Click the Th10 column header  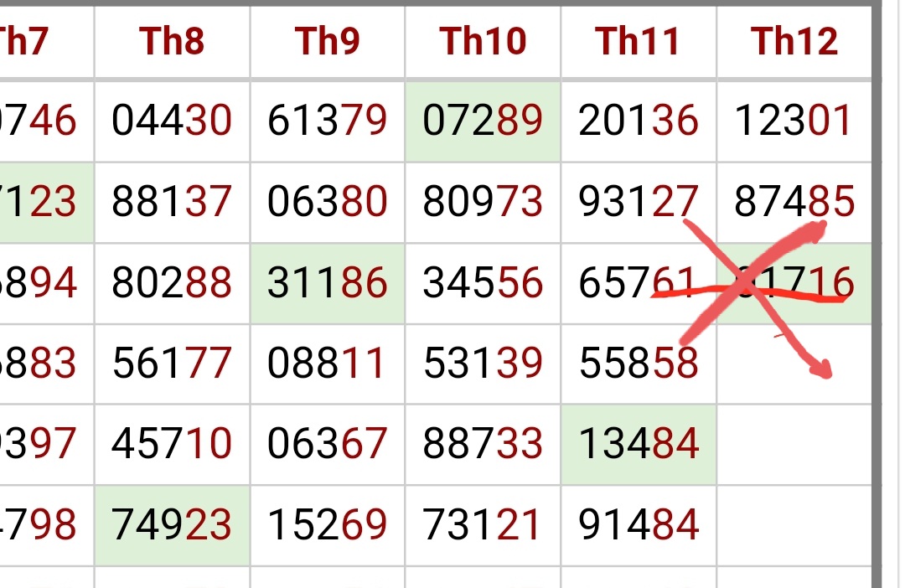click(483, 40)
